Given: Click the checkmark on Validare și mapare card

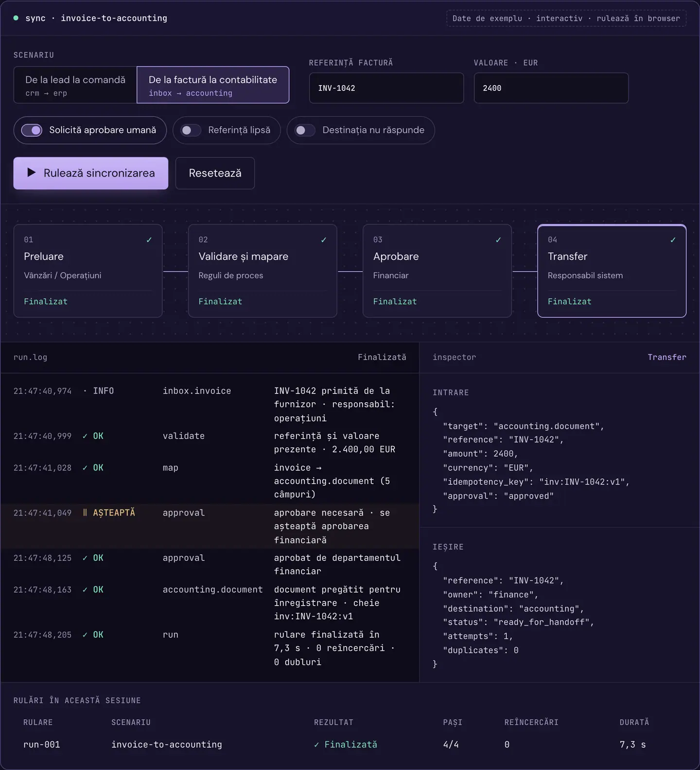Looking at the screenshot, I should pos(324,240).
